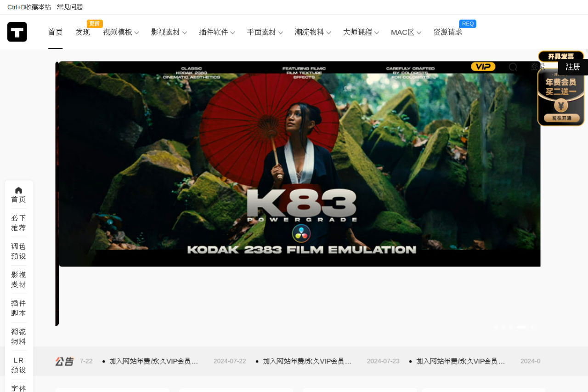Image resolution: width=588 pixels, height=392 pixels.
Task: Open the 常见问题 FAQ link
Action: [x=70, y=7]
